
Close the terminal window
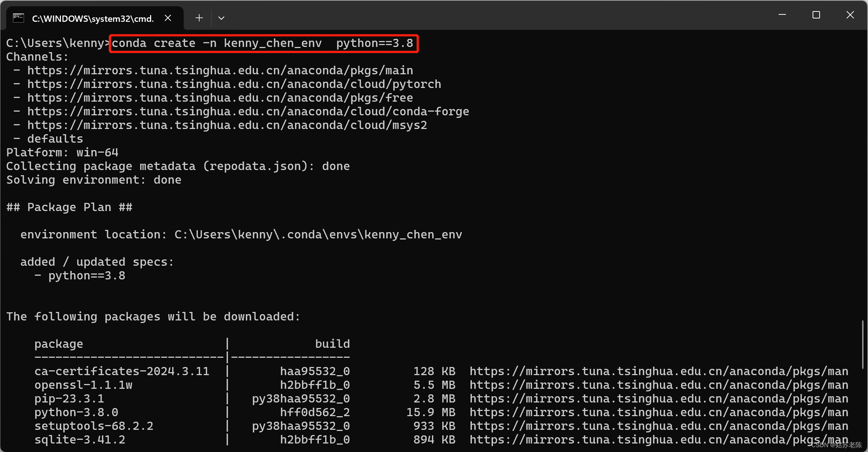coord(850,15)
